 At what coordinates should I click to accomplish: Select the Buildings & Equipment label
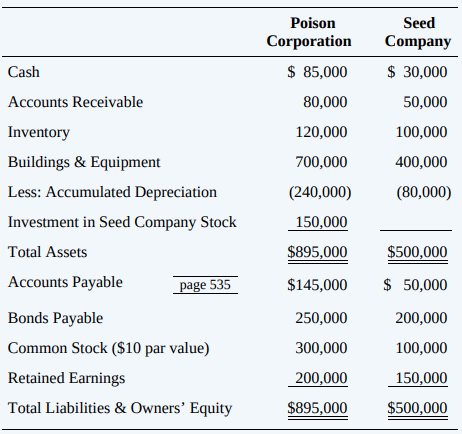84,162
